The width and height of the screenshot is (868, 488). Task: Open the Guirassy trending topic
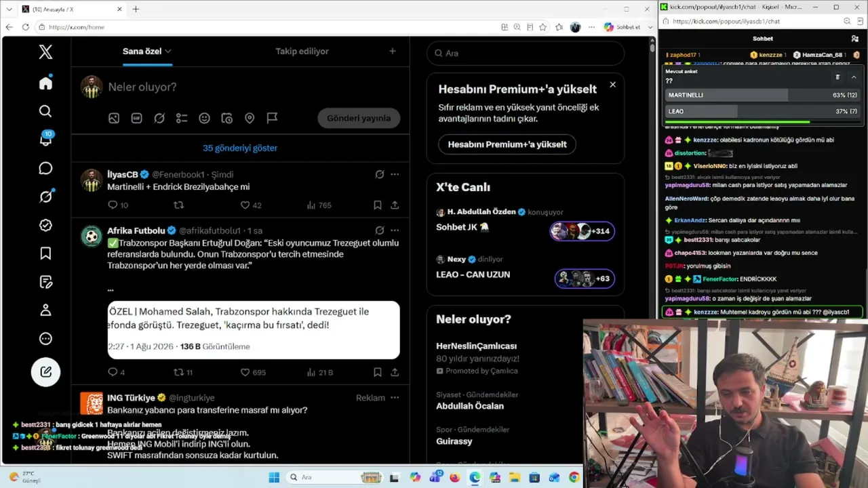454,441
